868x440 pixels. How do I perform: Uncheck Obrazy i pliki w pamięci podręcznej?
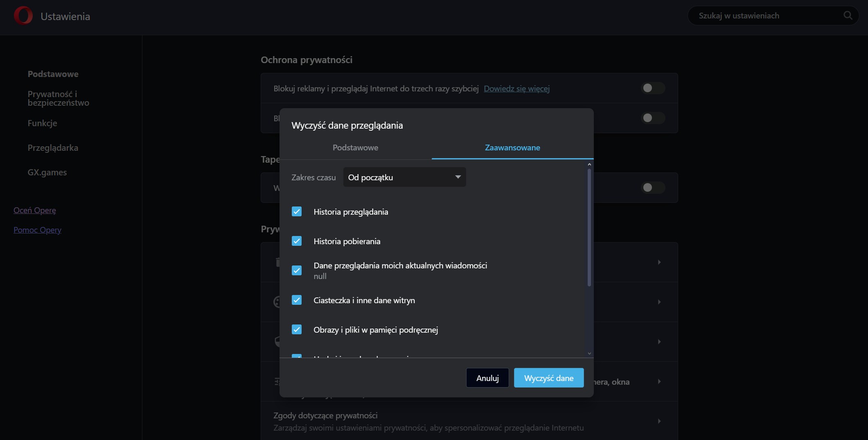(297, 329)
